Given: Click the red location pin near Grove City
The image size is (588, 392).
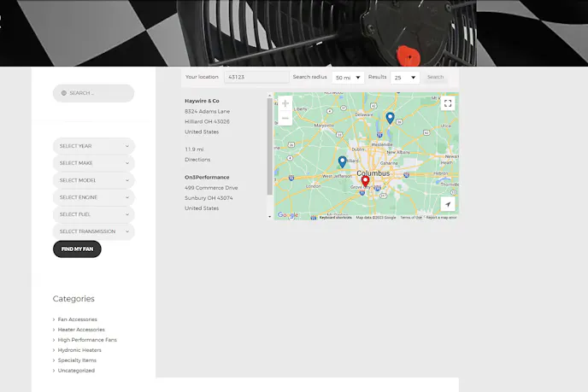Looking at the screenshot, I should click(365, 181).
